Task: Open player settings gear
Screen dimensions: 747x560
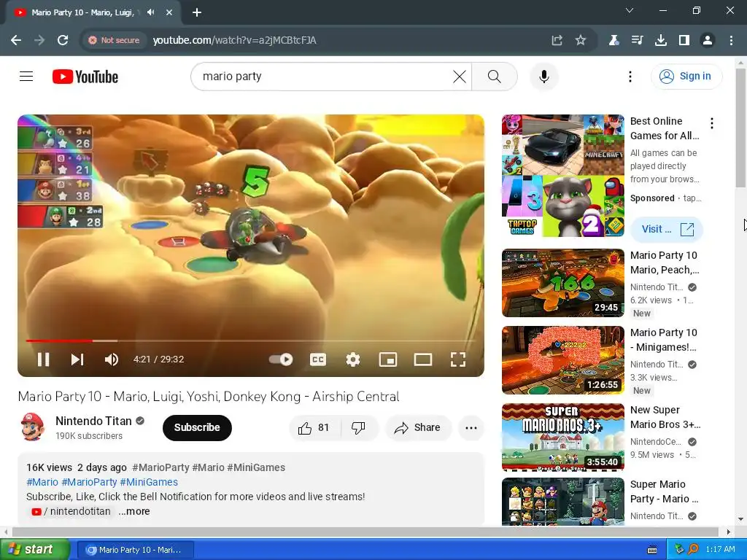Action: 353,359
